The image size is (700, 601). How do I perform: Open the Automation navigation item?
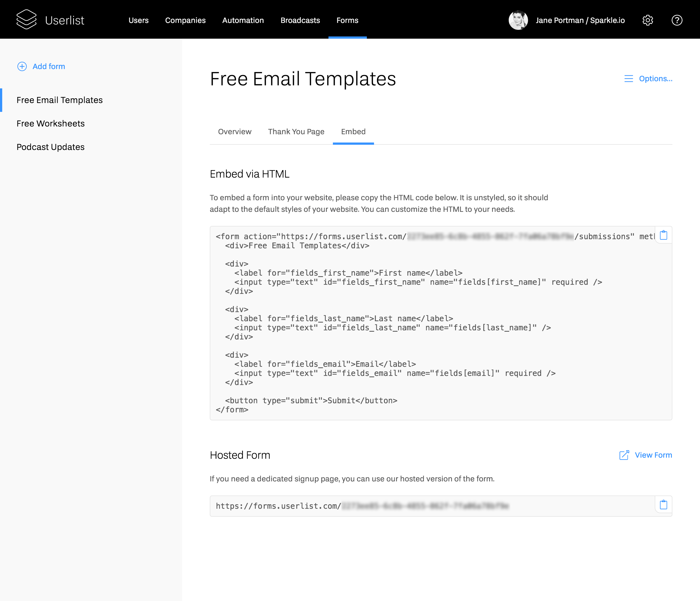click(x=243, y=20)
